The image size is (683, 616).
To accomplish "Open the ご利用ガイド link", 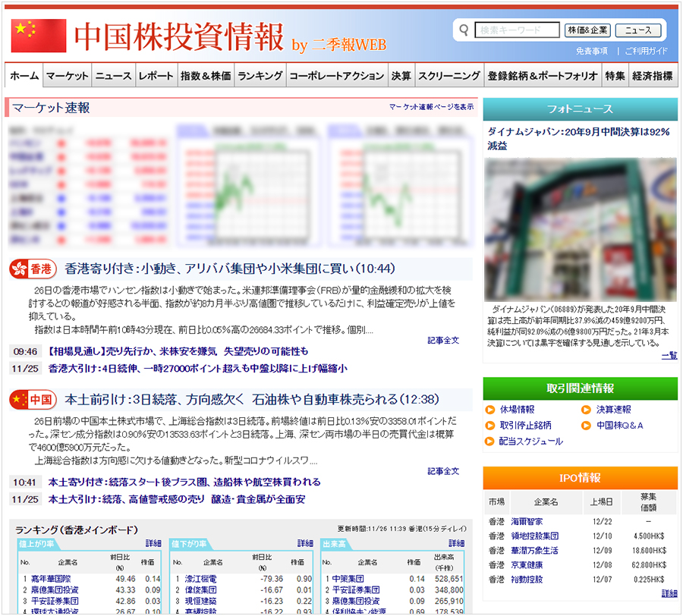I will pos(646,51).
